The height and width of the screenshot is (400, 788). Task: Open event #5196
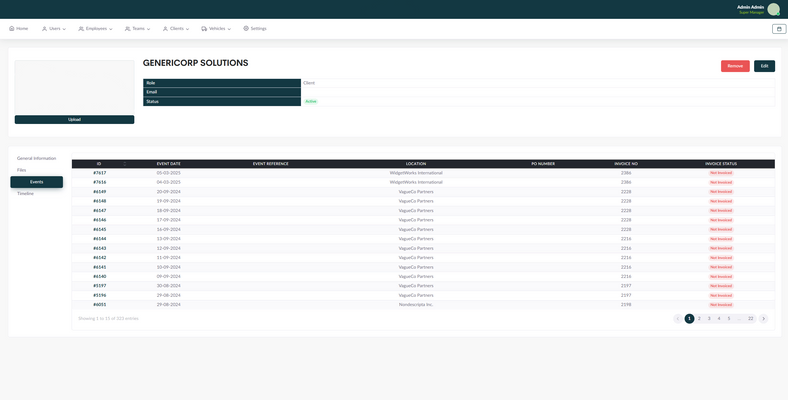pos(100,295)
